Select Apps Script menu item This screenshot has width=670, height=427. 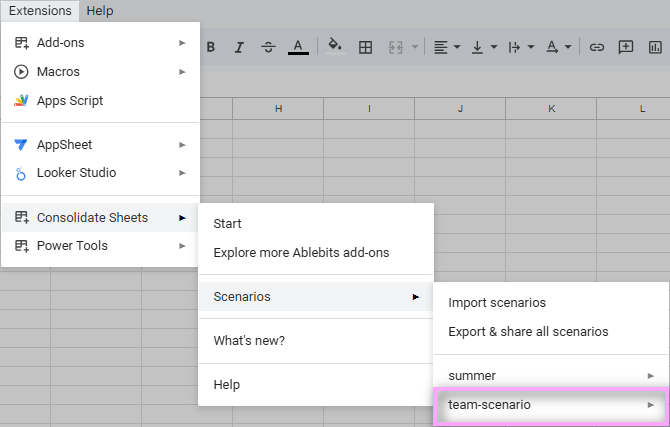coord(100,101)
